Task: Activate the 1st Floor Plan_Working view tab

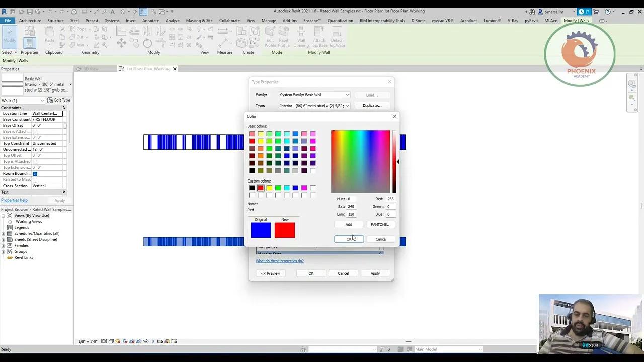Action: (147, 69)
